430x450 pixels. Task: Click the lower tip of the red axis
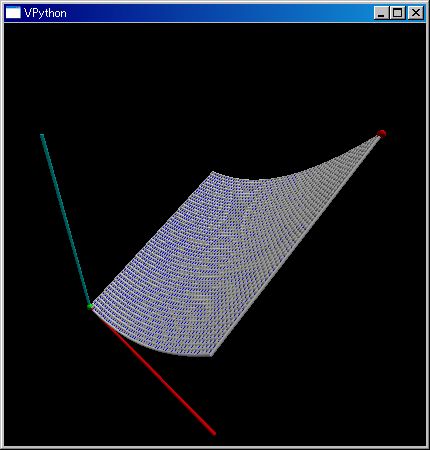coord(214,433)
